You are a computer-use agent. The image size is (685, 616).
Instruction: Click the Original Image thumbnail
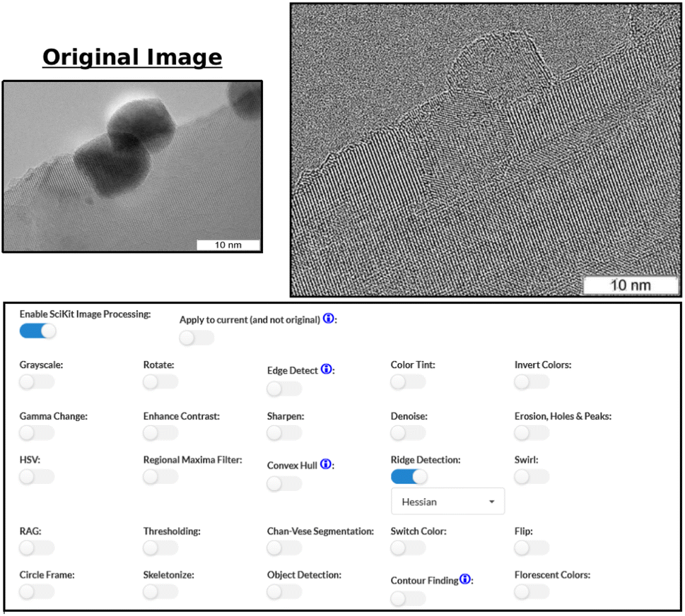[132, 165]
